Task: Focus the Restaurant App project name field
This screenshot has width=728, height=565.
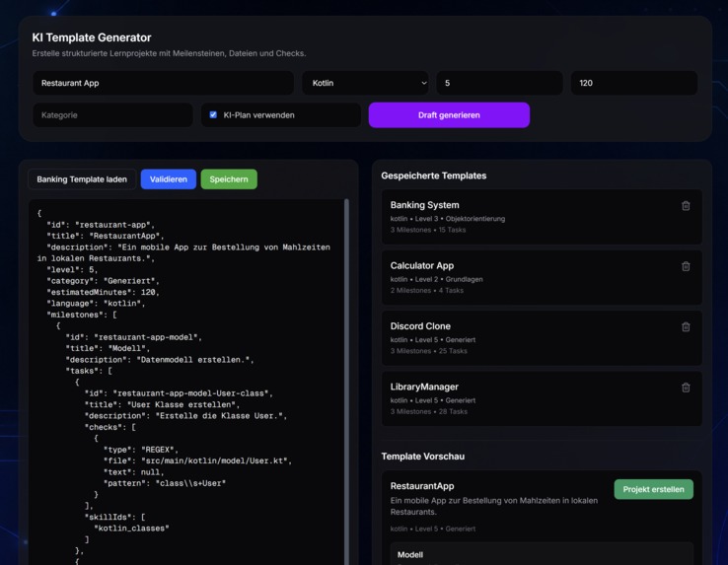Action: coord(163,83)
